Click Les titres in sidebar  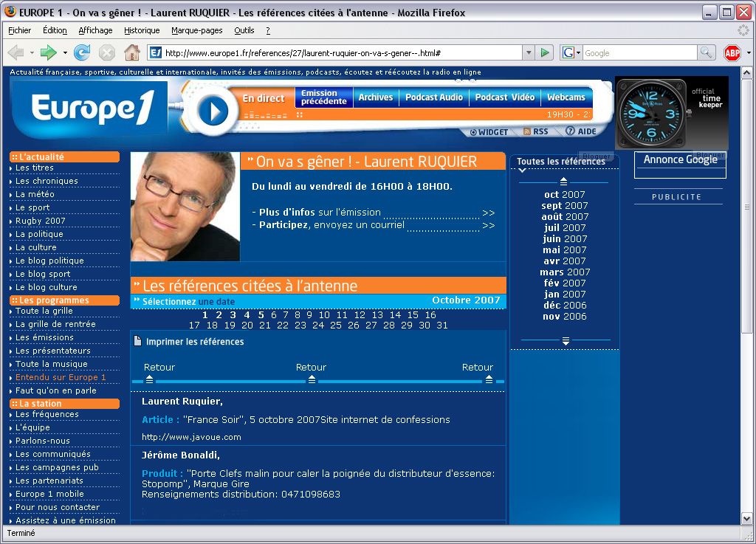pyautogui.click(x=34, y=168)
